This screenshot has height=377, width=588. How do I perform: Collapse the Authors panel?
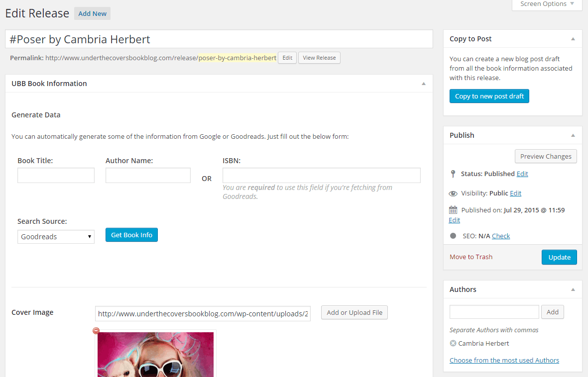coord(573,289)
